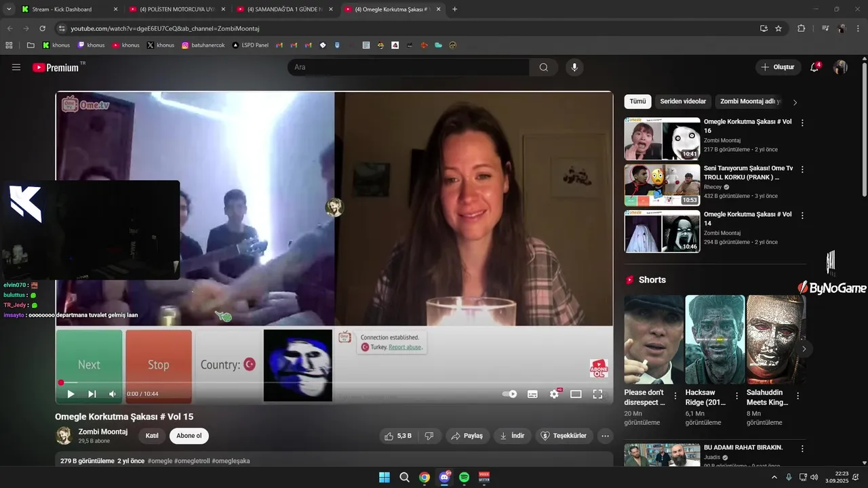Open Vol 14 video thumbnail

[662, 231]
